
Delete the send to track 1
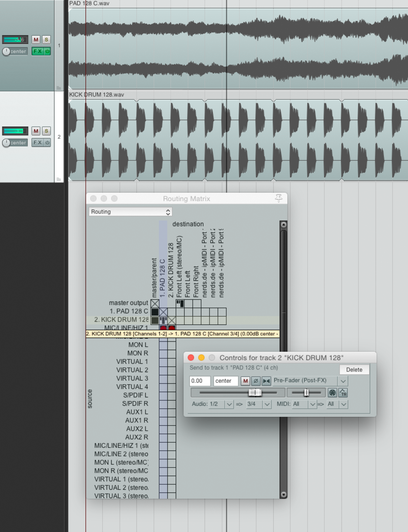click(354, 370)
